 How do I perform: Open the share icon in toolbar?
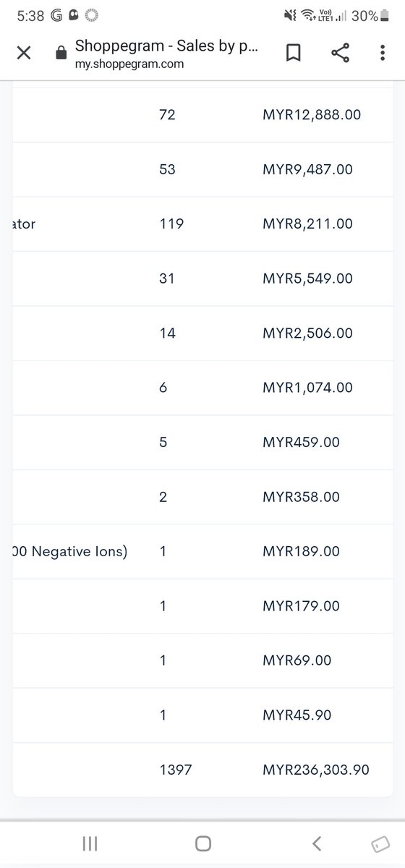(340, 53)
